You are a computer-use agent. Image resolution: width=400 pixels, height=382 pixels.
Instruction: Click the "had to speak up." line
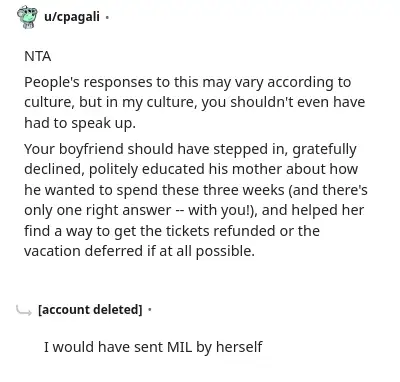point(80,123)
